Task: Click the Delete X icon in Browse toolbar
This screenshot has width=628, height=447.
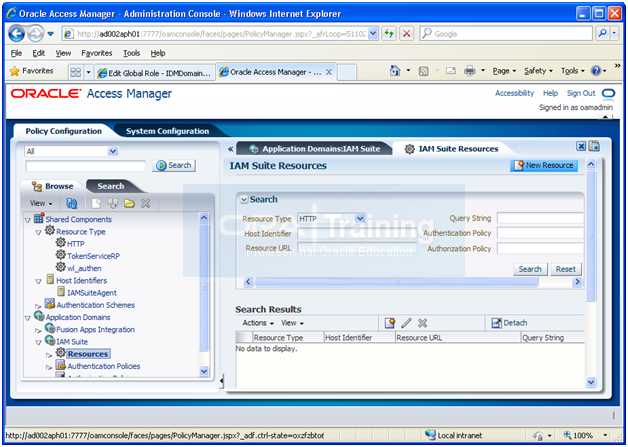Action: pos(145,203)
